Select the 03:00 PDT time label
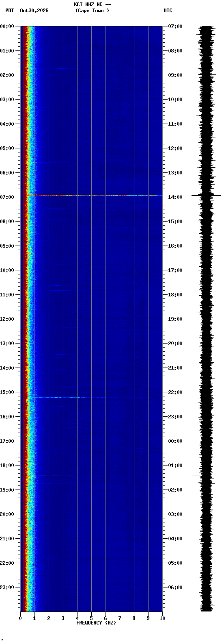Image resolution: width=224 pixels, height=644 pixels. coord(7,100)
